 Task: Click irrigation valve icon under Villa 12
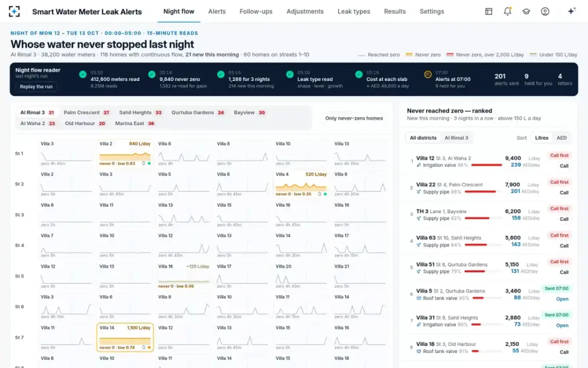pos(419,165)
